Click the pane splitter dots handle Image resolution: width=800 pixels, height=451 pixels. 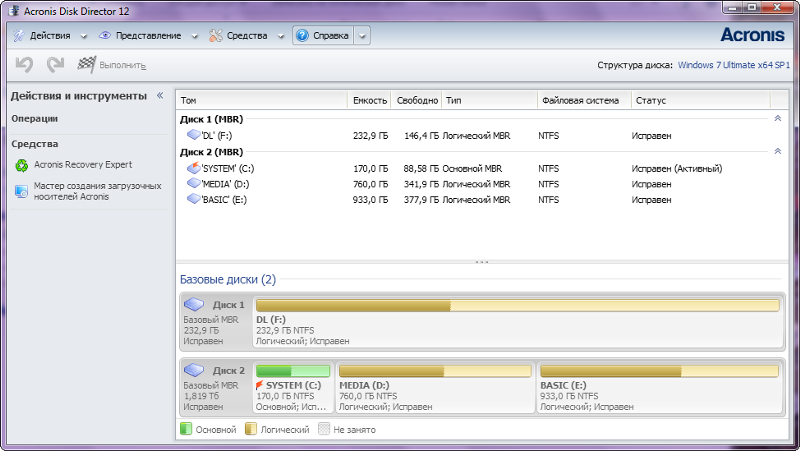click(482, 262)
